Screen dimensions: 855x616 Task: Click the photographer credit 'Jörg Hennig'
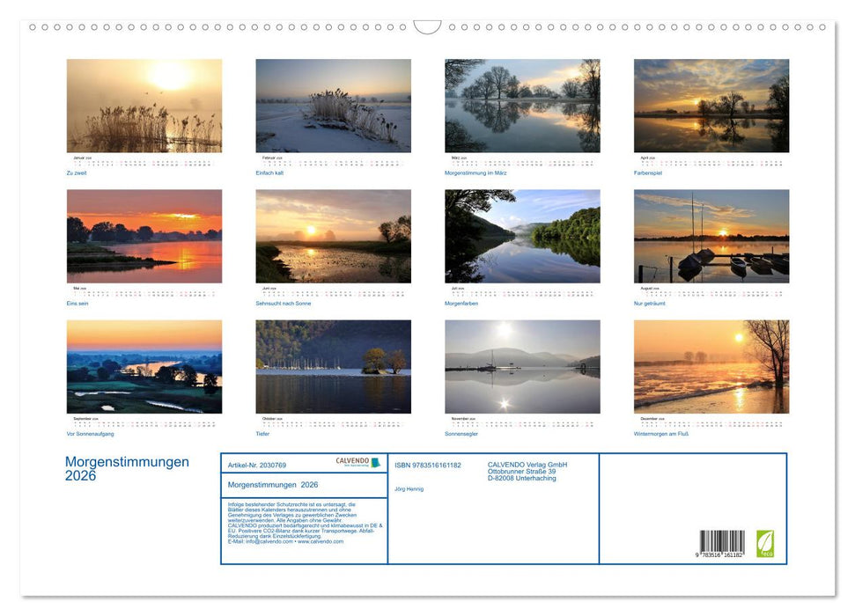click(x=408, y=488)
